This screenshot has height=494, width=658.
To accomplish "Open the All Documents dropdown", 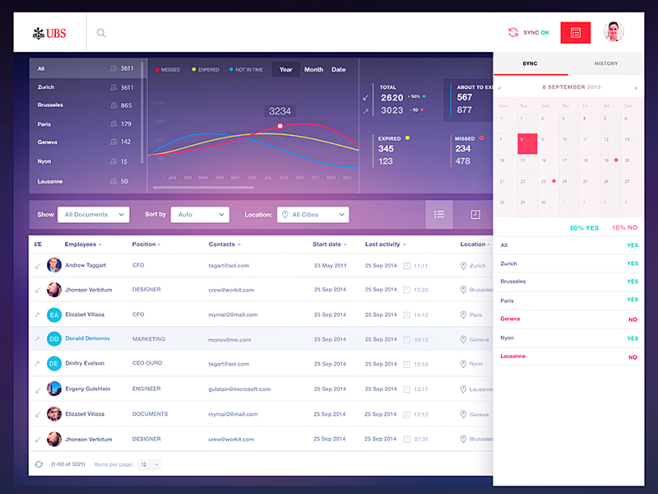I will click(x=94, y=214).
